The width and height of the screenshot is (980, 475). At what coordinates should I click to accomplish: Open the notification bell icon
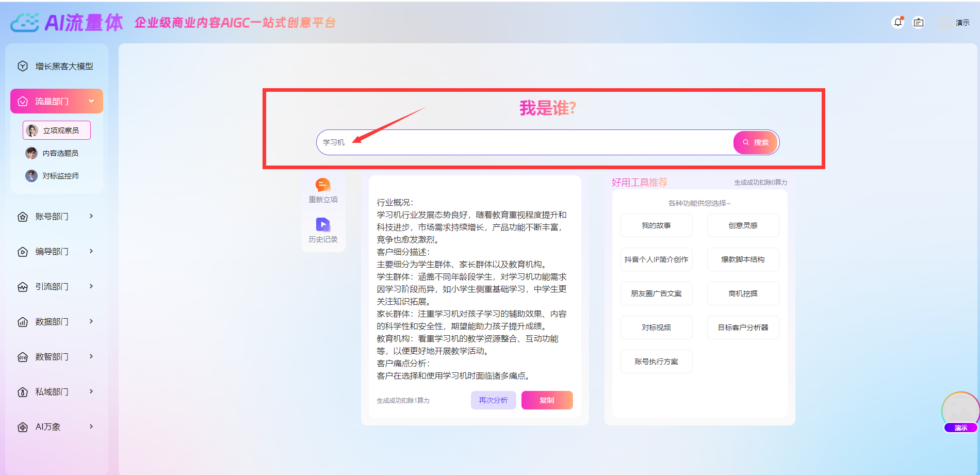click(897, 22)
